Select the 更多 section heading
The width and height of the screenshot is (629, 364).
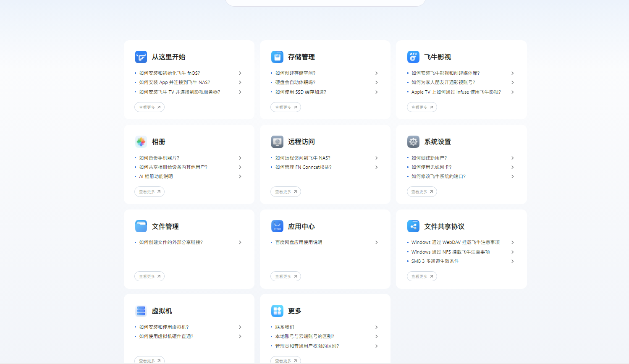pos(295,311)
